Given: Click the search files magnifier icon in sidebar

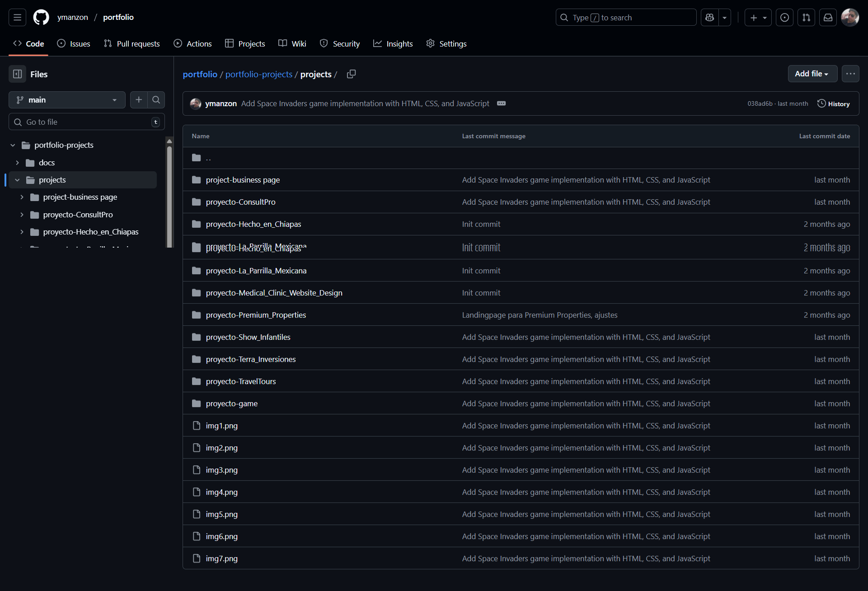Looking at the screenshot, I should (156, 100).
